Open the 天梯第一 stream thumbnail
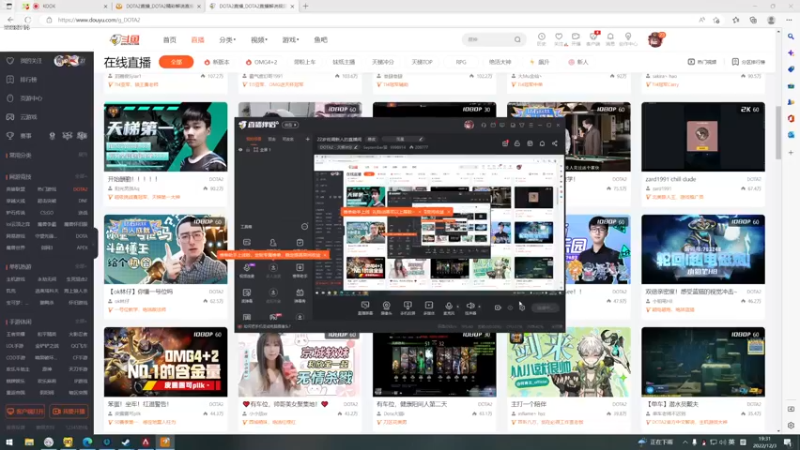Screen dimensions: 800x450 [165, 137]
